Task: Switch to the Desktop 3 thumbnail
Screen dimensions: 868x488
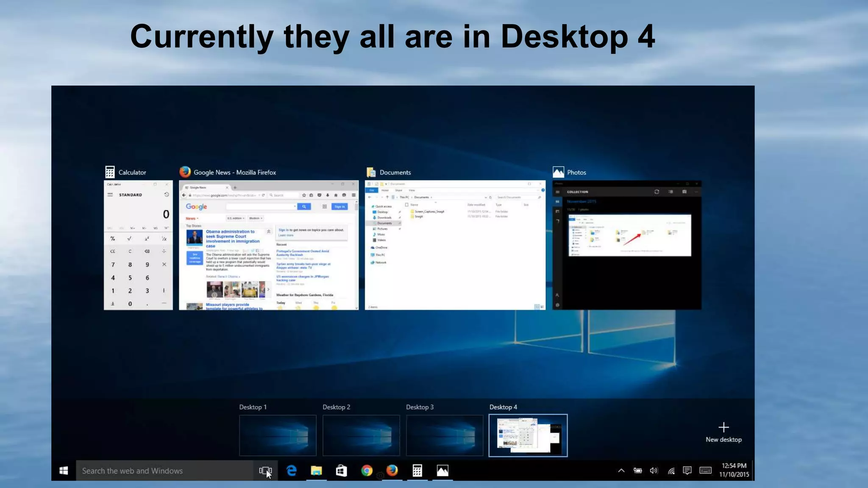Action: (445, 435)
